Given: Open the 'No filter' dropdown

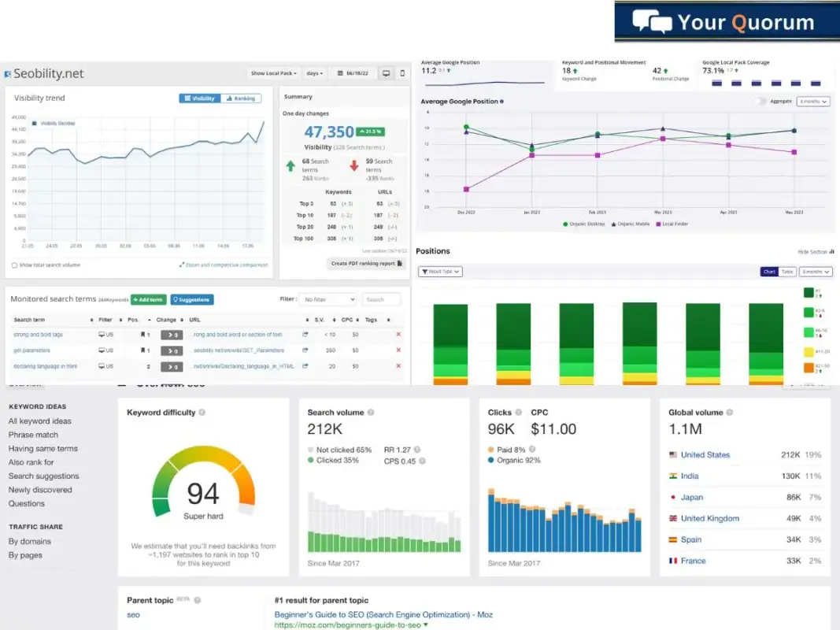Looking at the screenshot, I should pos(327,299).
